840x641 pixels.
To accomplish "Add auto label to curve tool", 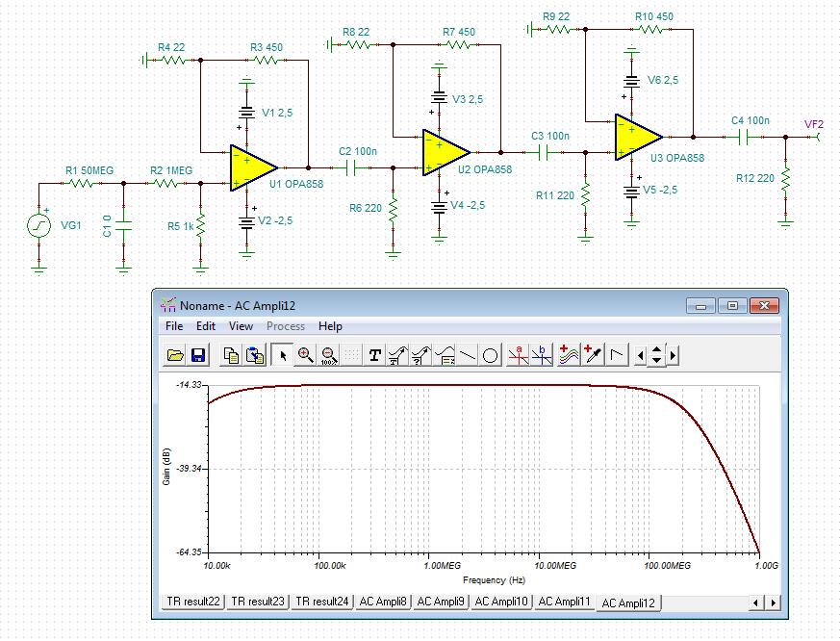I will [x=397, y=355].
